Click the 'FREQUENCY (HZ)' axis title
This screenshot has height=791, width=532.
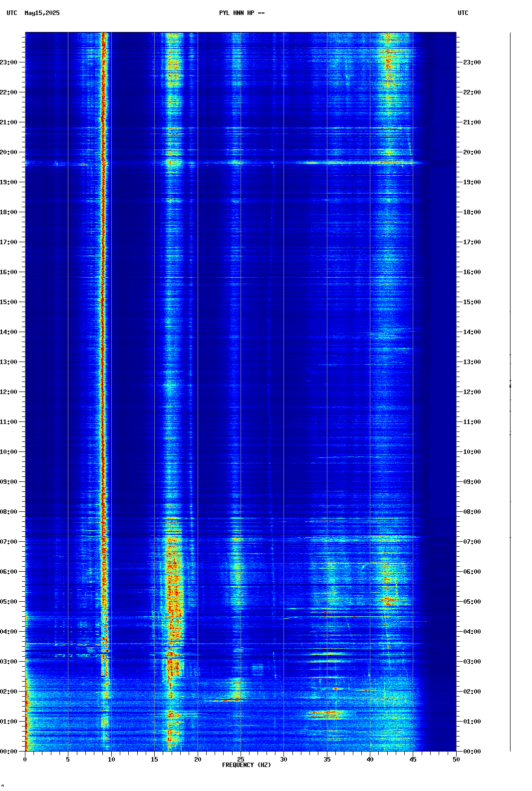click(247, 765)
